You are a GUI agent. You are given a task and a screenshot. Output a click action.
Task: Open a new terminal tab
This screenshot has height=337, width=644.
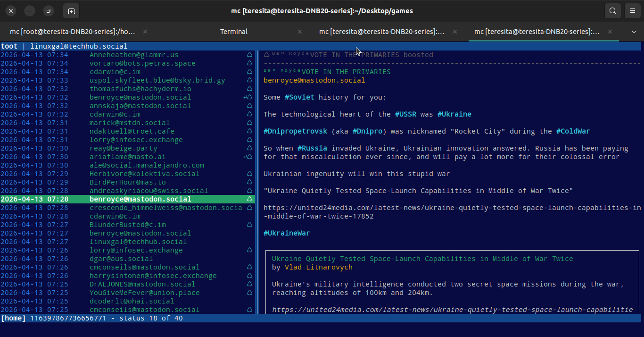coord(71,11)
